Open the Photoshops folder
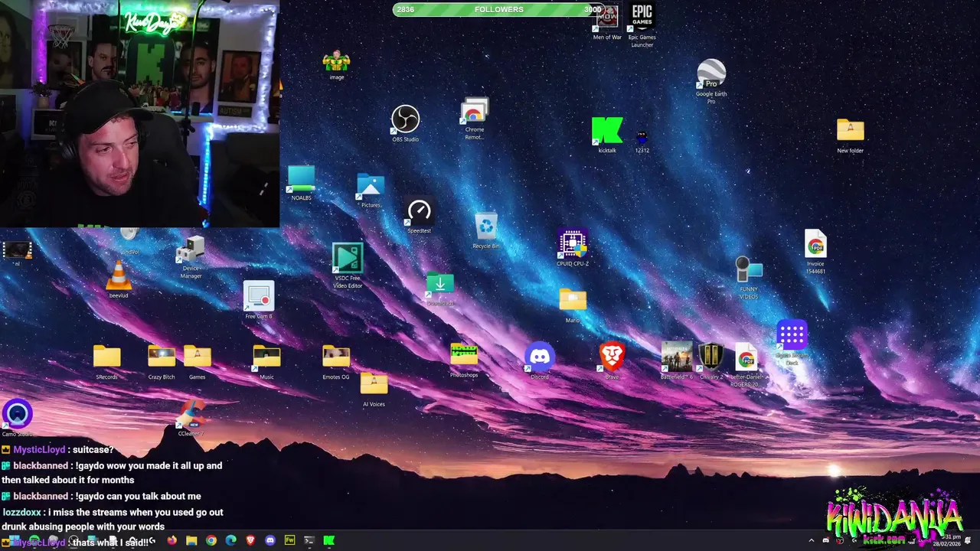This screenshot has width=980, height=551. [464, 360]
